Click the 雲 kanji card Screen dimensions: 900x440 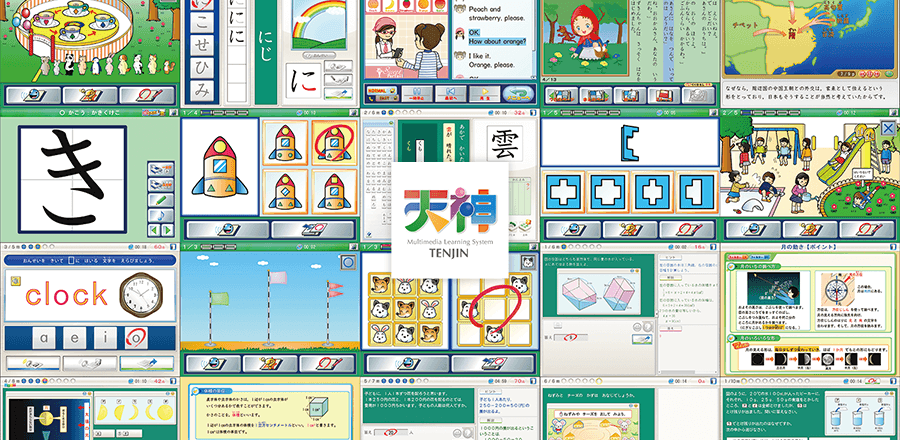pos(505,144)
